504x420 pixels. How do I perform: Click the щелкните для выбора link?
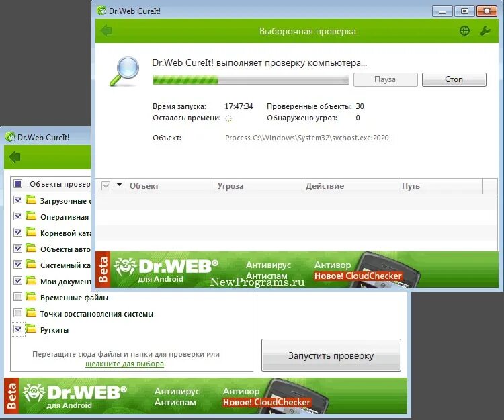(125, 364)
